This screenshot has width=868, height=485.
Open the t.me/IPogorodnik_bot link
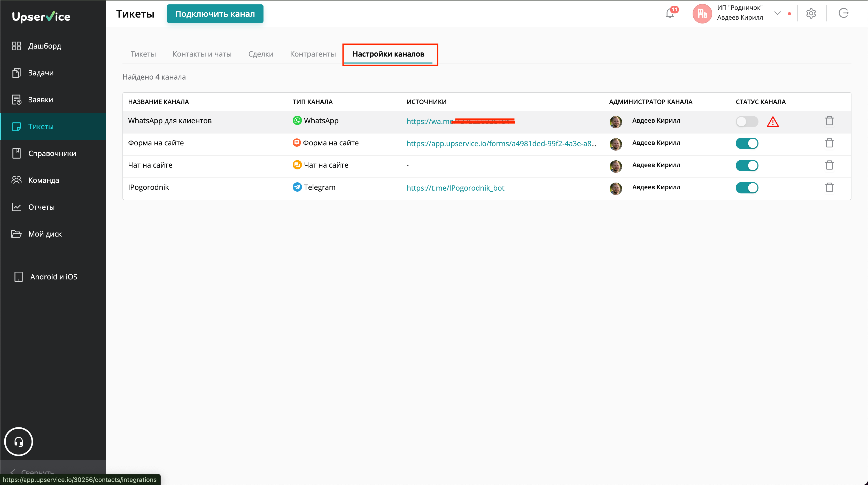(x=455, y=188)
